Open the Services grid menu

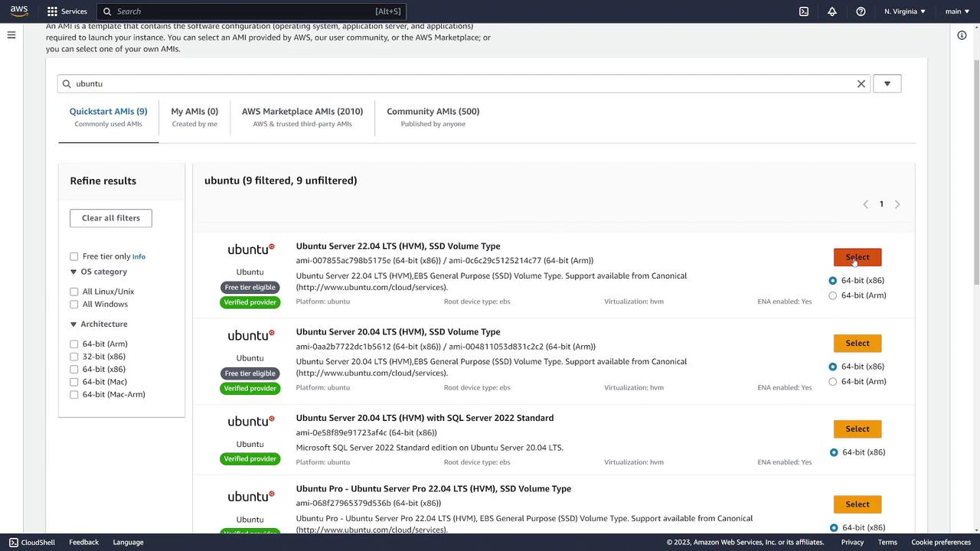tap(67, 11)
